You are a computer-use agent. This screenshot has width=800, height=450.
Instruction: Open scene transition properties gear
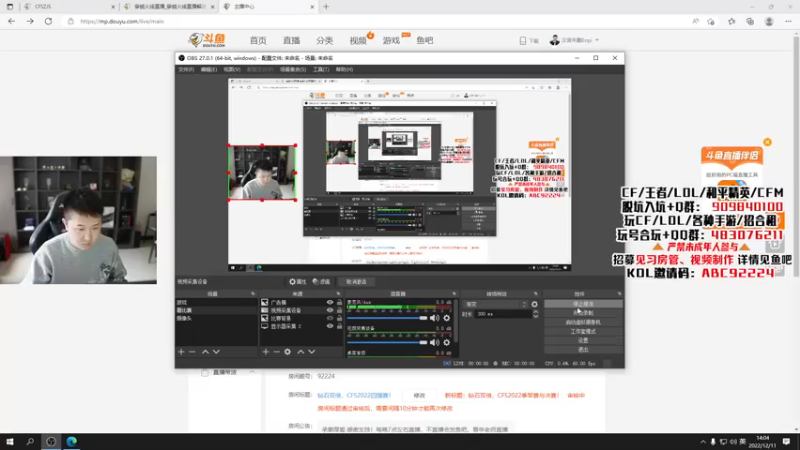[x=534, y=304]
